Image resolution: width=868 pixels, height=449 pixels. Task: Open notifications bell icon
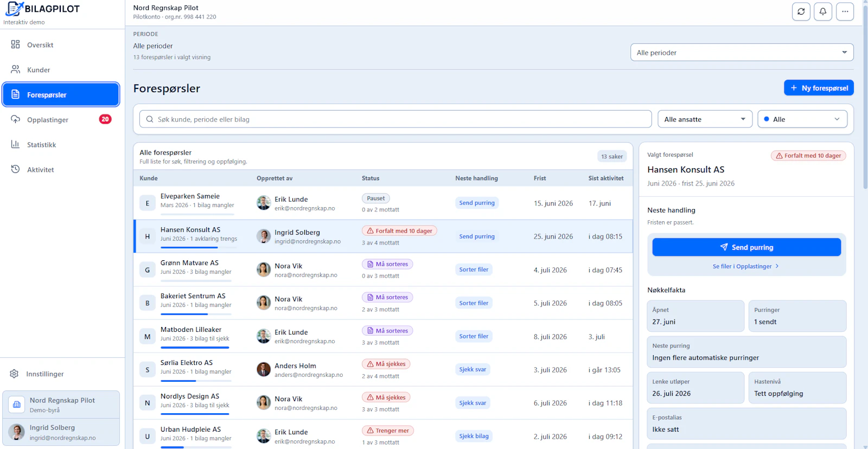coord(823,11)
